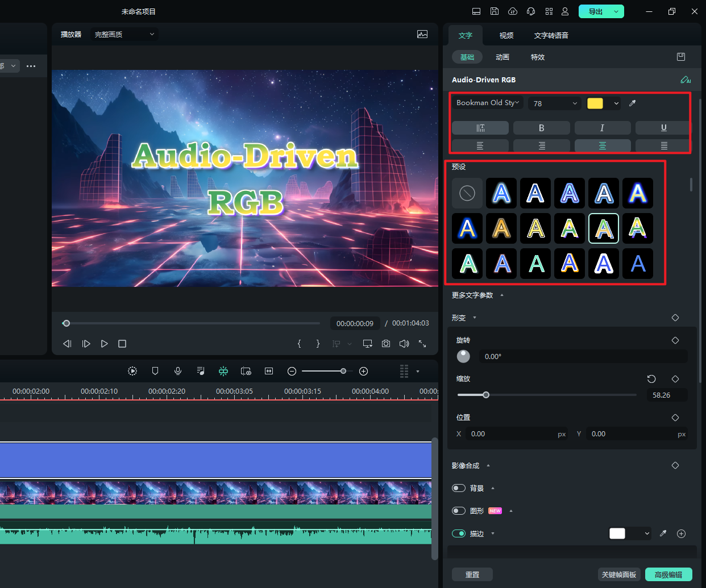The width and height of the screenshot is (706, 588).
Task: Turn on the 图形 shape toggle
Action: (x=459, y=511)
